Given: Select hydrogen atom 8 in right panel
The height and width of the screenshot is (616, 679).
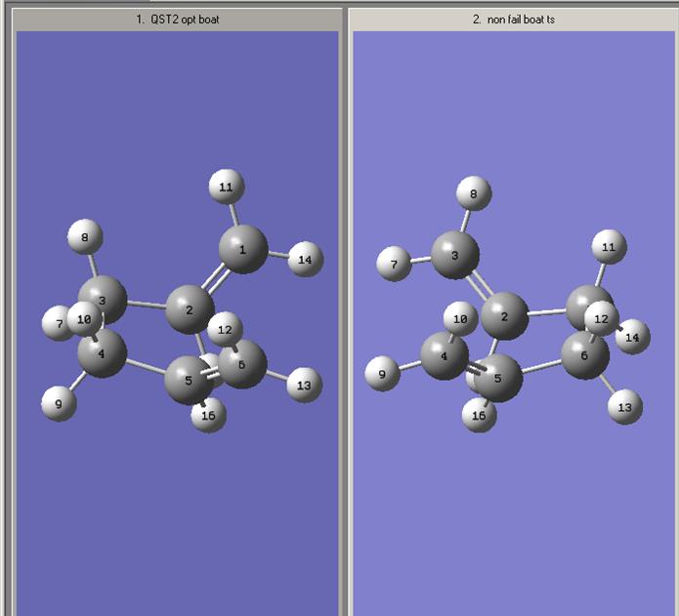Looking at the screenshot, I should tap(474, 193).
